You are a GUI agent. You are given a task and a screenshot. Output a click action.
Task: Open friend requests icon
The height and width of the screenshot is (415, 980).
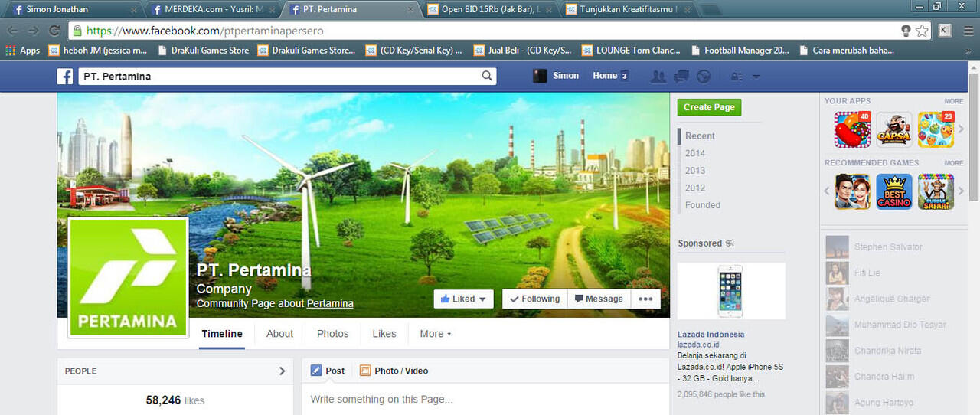658,77
